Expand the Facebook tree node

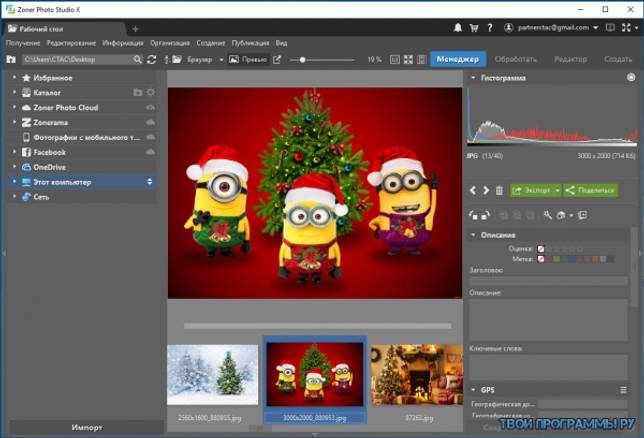coord(14,152)
